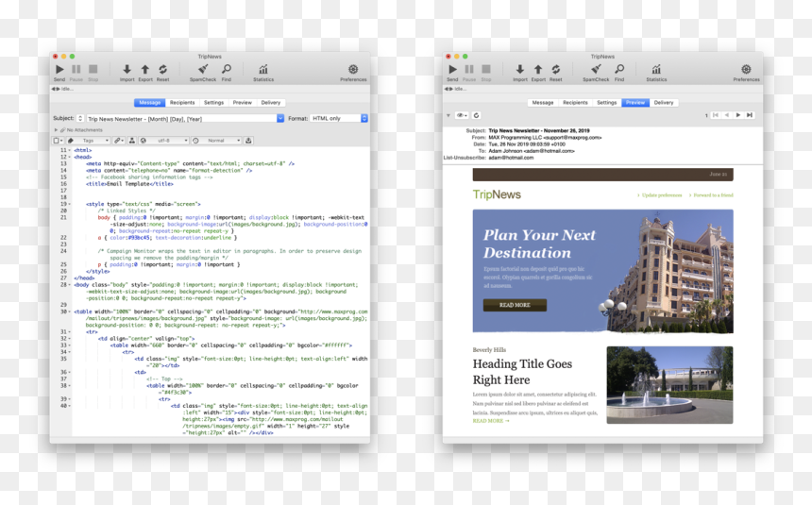Expand the No Attachments disclosure triangle
The height and width of the screenshot is (505, 812).
(x=56, y=130)
